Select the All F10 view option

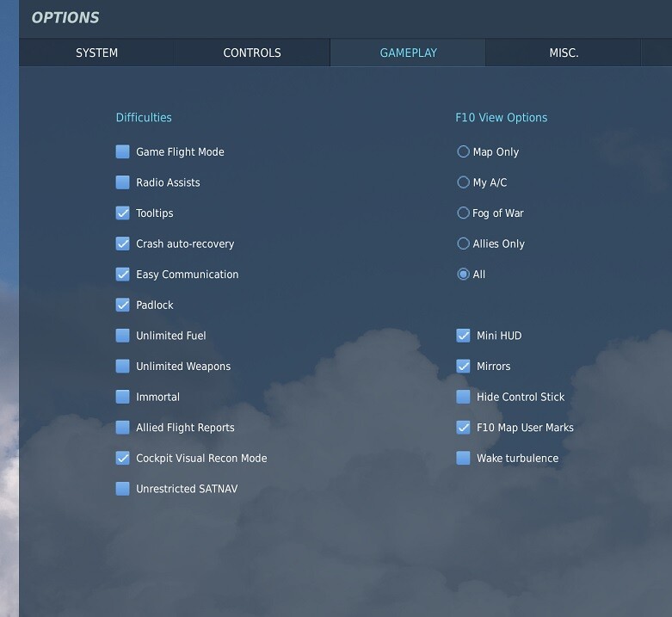(x=463, y=275)
